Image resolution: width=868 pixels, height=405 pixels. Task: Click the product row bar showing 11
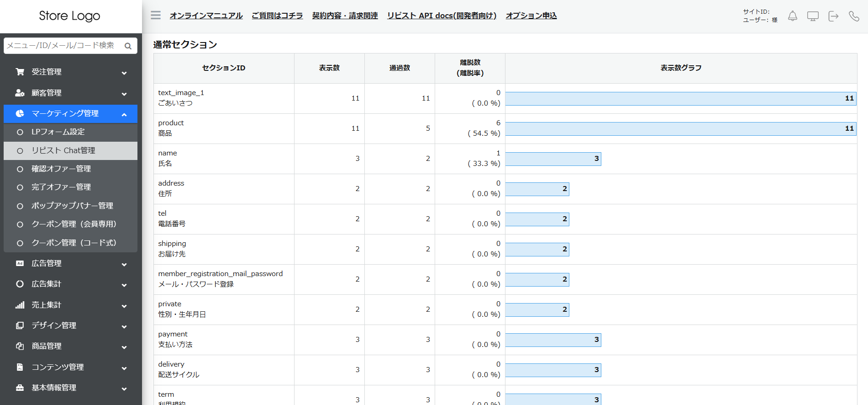680,129
